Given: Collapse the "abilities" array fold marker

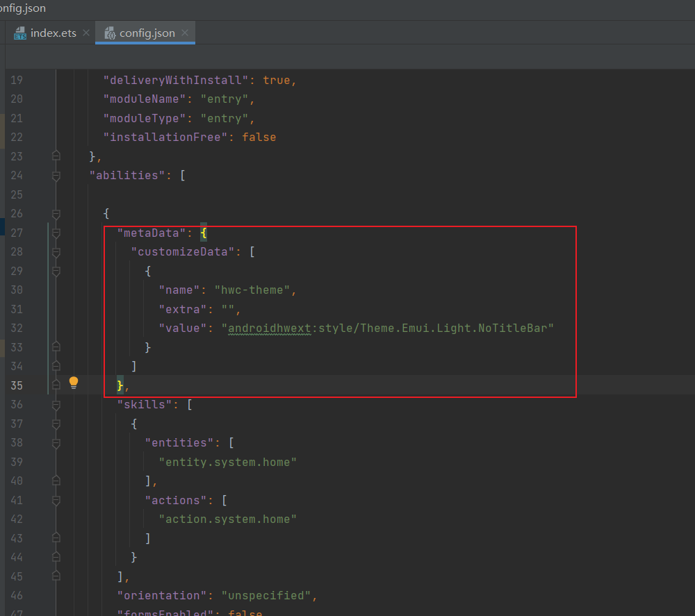Looking at the screenshot, I should coord(56,176).
